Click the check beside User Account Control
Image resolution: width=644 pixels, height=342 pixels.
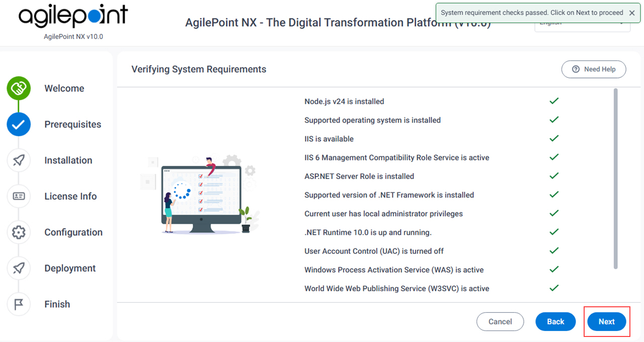click(x=554, y=250)
